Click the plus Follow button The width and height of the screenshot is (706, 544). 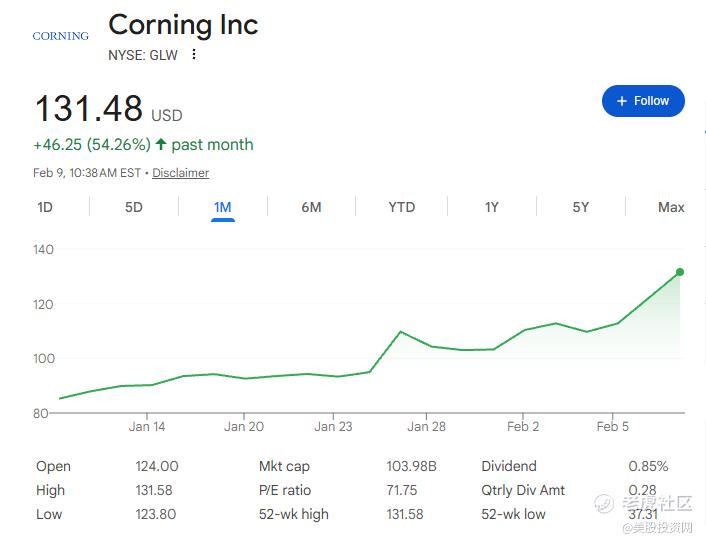point(643,101)
